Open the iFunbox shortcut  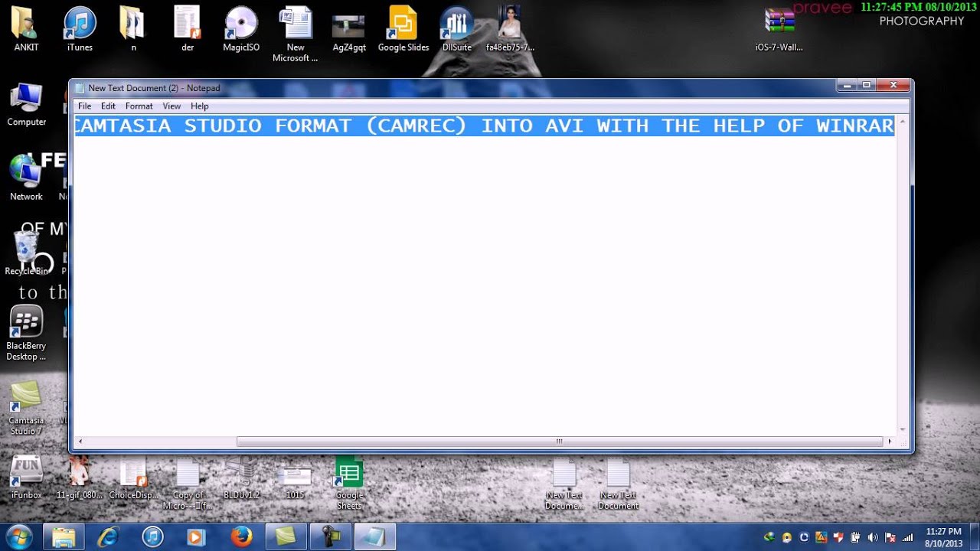26,478
